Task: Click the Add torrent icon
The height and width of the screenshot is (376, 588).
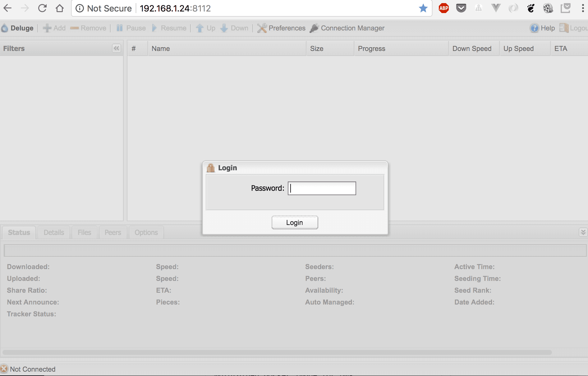Action: 47,28
